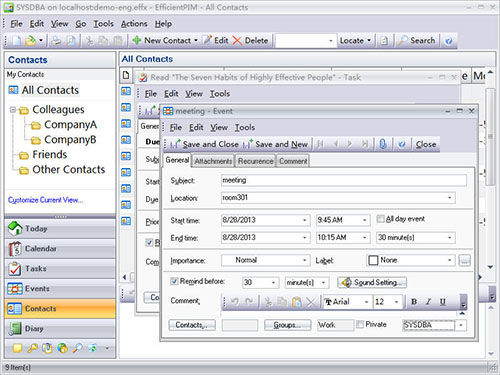Click the Sound Setting speaker button

372,282
